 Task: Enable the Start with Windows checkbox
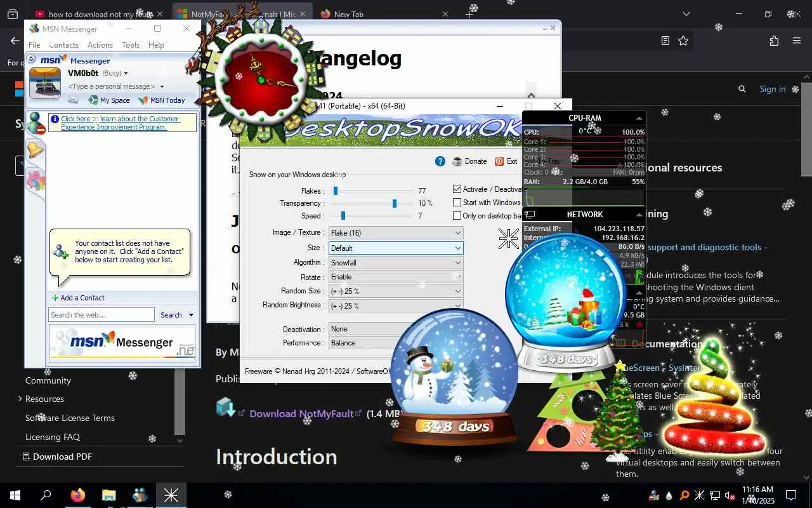(x=457, y=203)
